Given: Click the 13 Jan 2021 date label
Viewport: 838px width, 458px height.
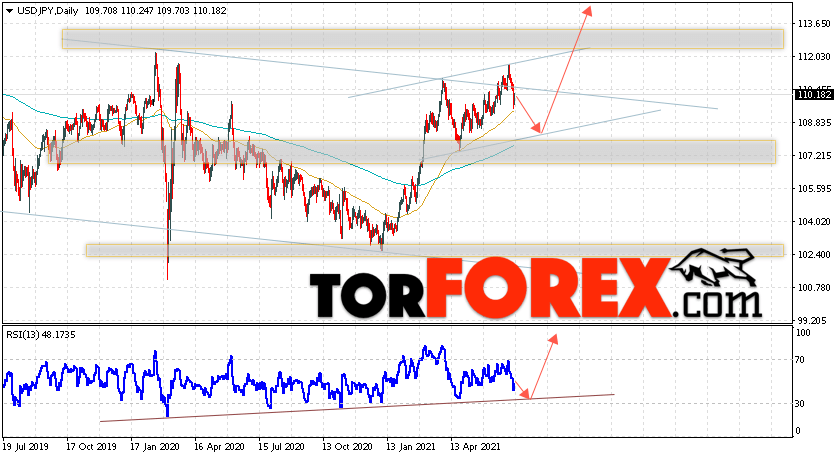Looking at the screenshot, I should pos(411,447).
